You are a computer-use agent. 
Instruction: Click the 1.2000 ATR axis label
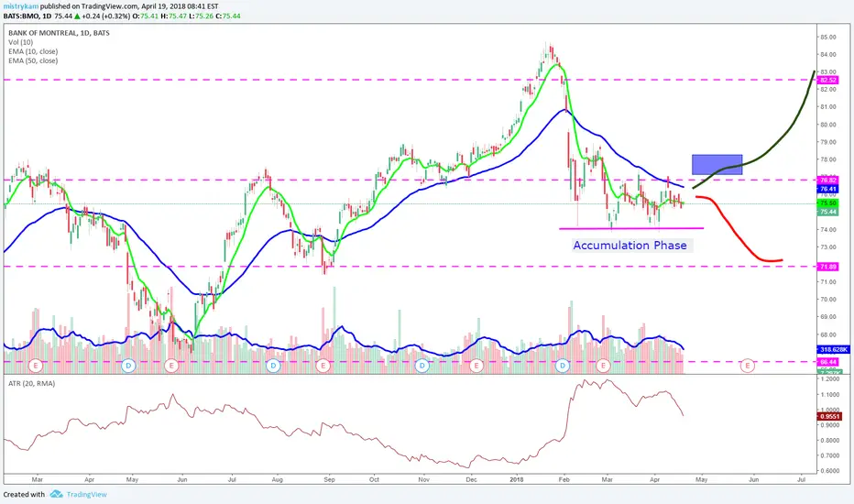pyautogui.click(x=831, y=378)
